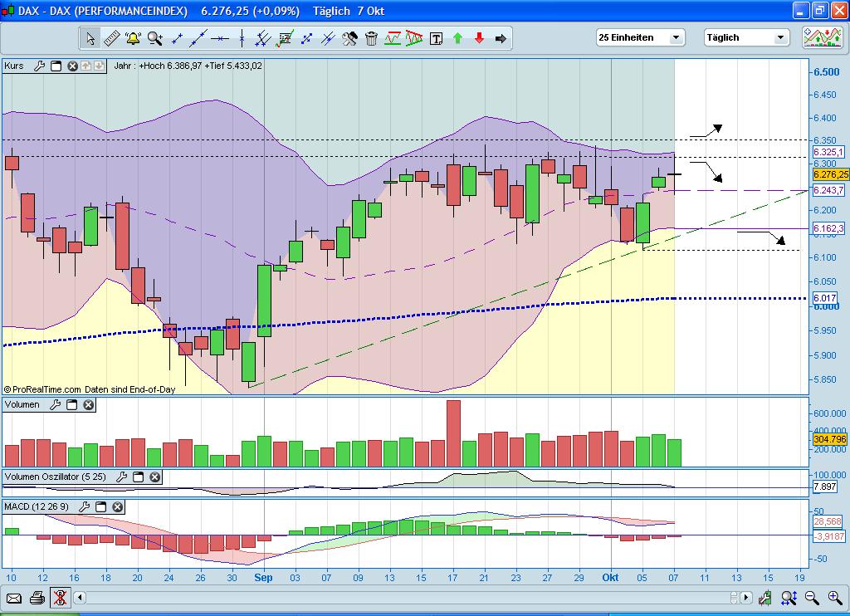Maximize the Kurs panel window icon

coord(56,66)
